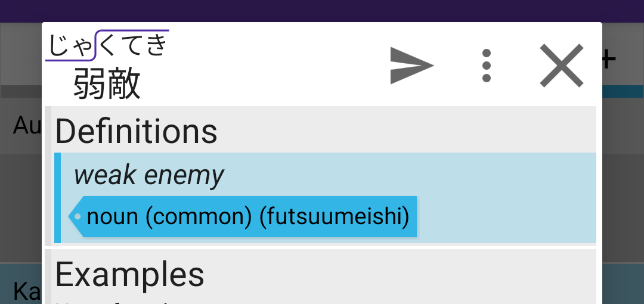
Task: Tap the blue accent bar beside the definition
Action: [x=58, y=198]
